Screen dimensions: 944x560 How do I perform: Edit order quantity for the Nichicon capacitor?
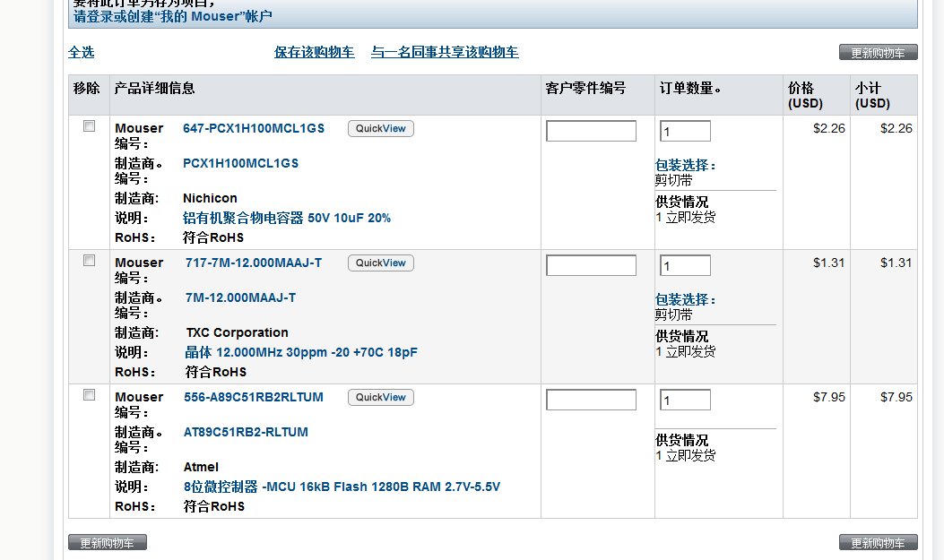(685, 131)
